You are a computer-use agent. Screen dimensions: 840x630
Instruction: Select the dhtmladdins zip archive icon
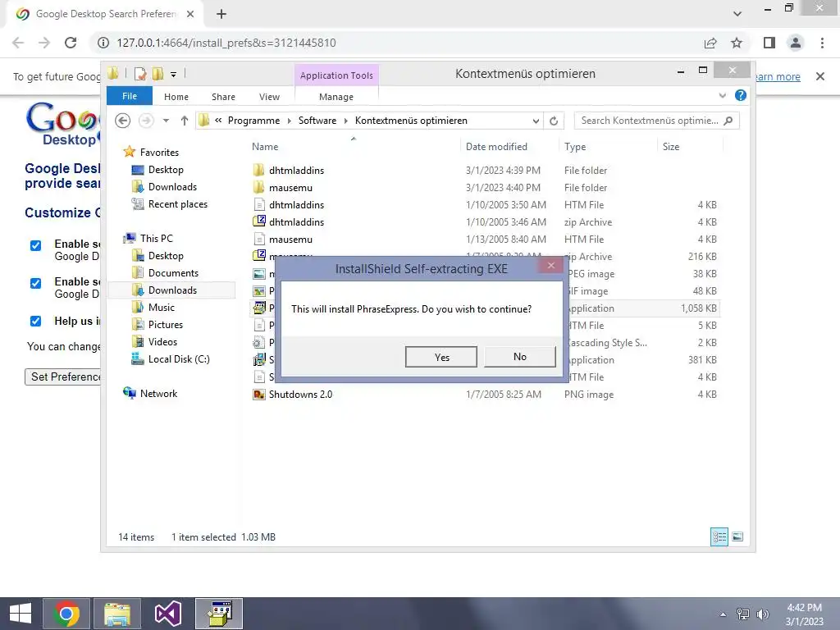point(258,221)
